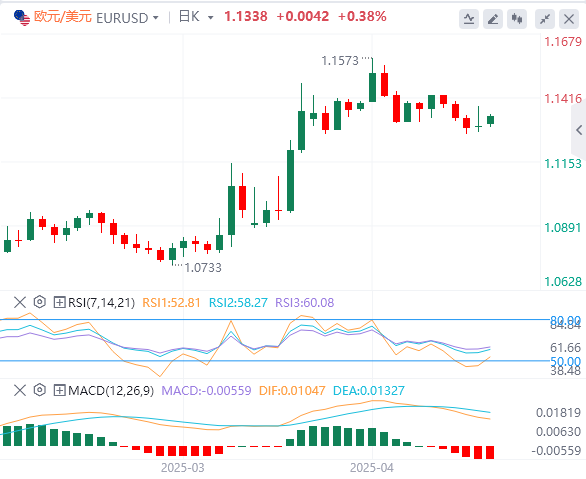Expand the RSI panel plus icon
Screen dimensions: 586x479
[59, 302]
